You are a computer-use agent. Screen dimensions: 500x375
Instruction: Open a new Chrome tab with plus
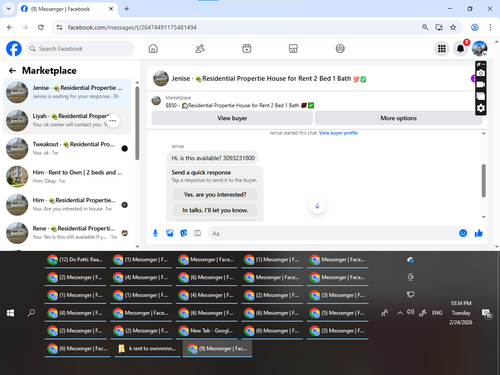click(127, 9)
